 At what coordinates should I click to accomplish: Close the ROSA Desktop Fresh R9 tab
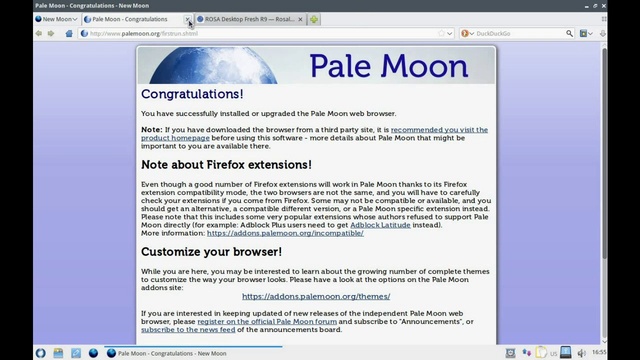(300, 19)
